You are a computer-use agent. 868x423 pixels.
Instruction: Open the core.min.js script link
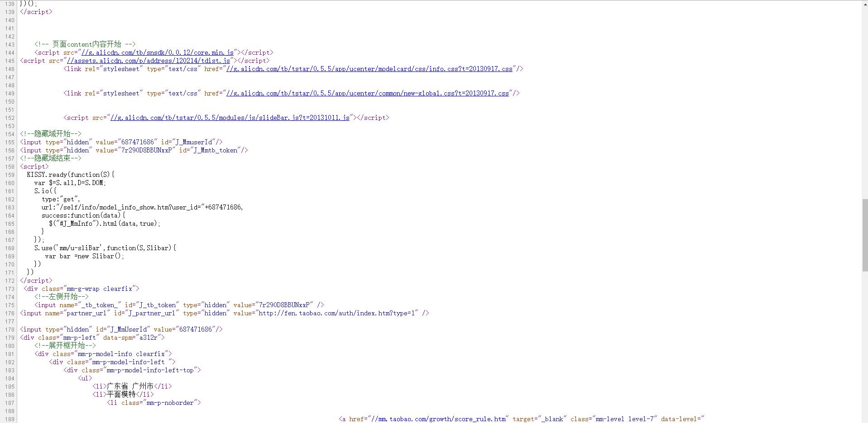click(158, 52)
